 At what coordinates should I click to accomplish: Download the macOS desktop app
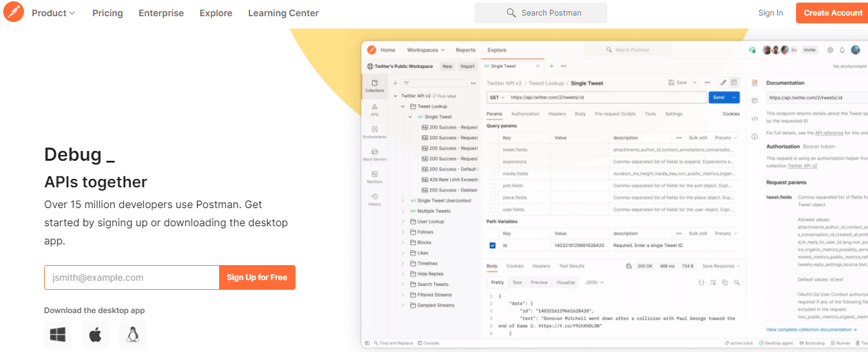tap(95, 334)
